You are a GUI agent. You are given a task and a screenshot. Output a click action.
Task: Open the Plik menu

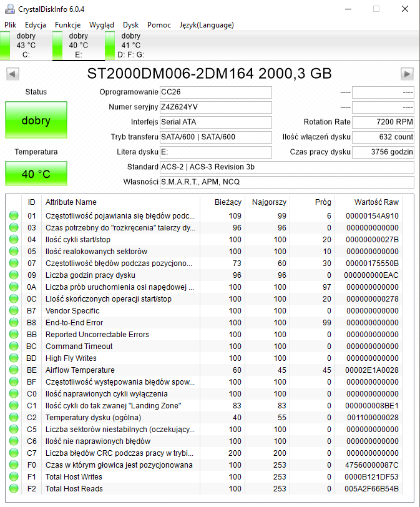(11, 25)
